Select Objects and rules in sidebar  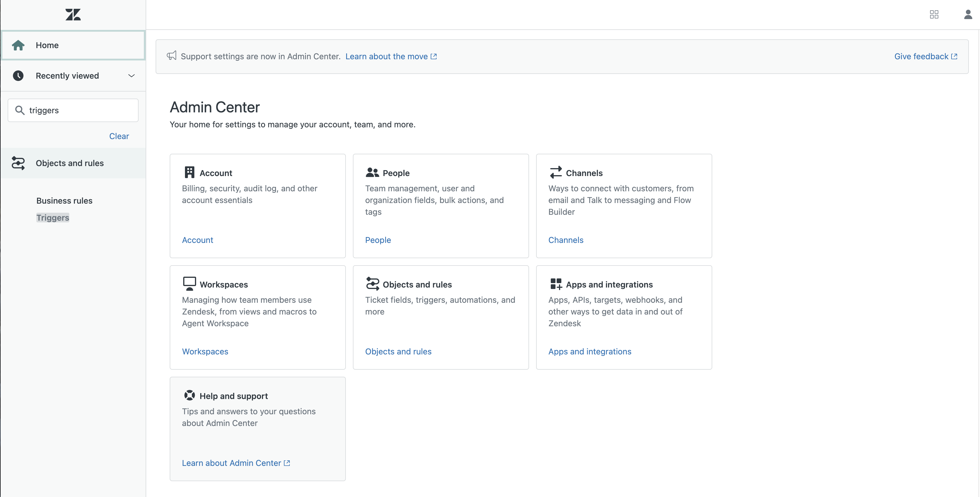coord(73,163)
